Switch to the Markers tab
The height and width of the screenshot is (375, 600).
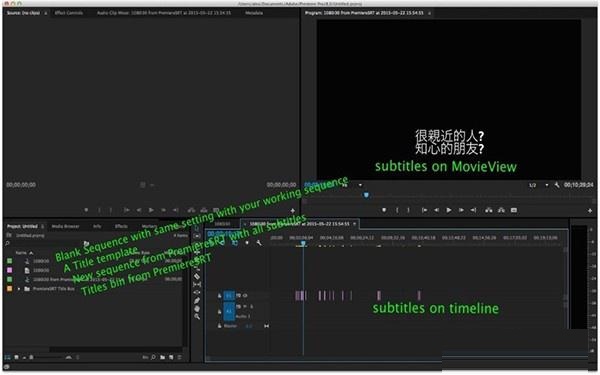pyautogui.click(x=149, y=226)
